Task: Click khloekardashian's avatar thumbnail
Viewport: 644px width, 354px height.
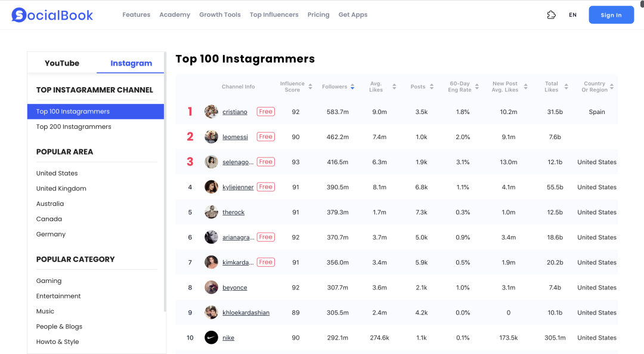Action: pos(211,312)
